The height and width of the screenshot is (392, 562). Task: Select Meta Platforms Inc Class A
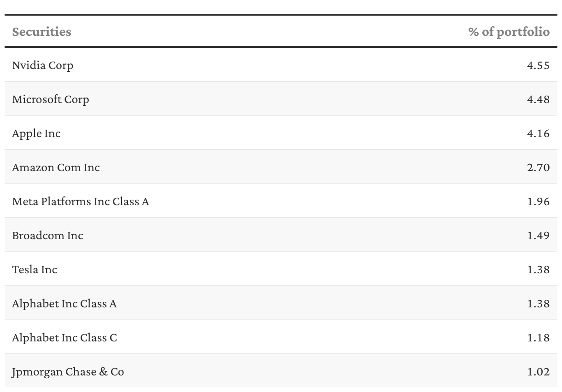coord(81,202)
